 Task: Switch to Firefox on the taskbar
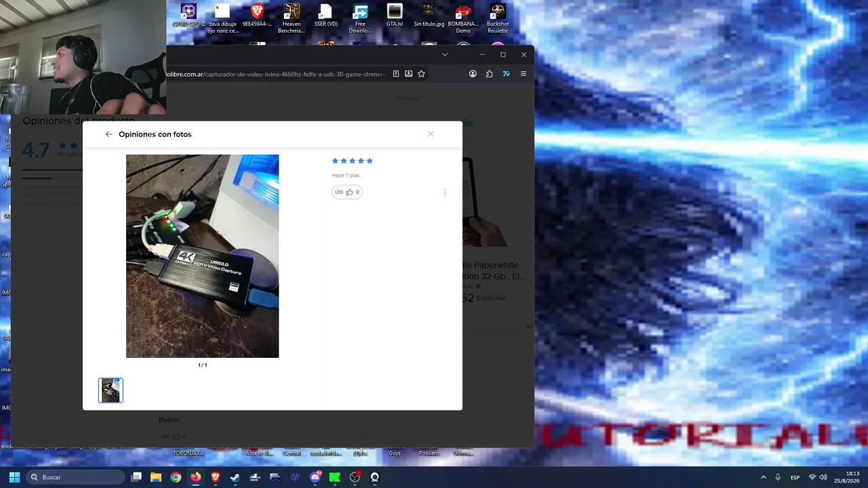point(195,477)
